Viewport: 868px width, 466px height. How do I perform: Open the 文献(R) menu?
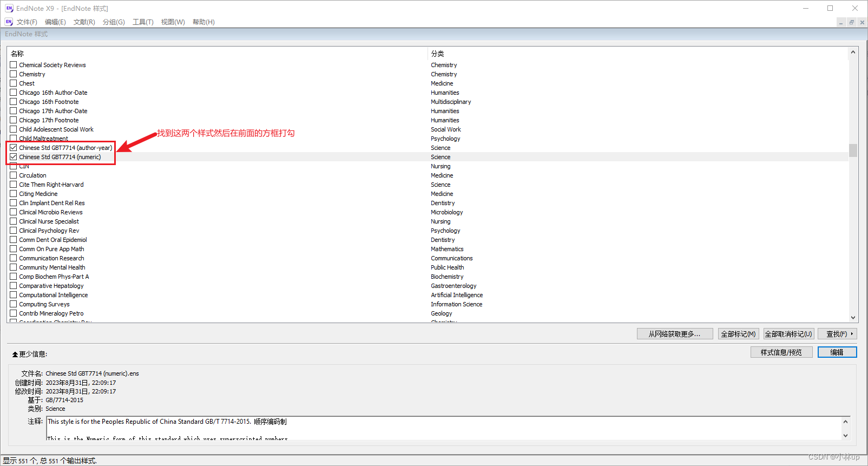coord(84,22)
